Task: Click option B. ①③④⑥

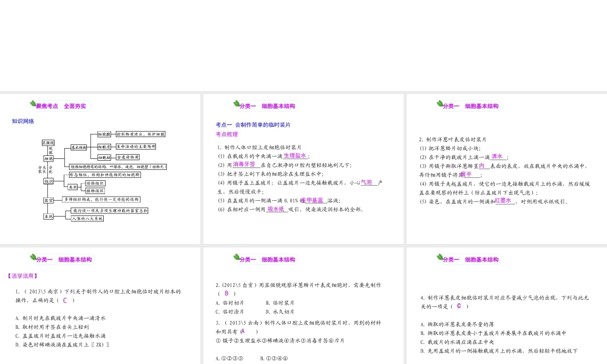Action: [274, 359]
